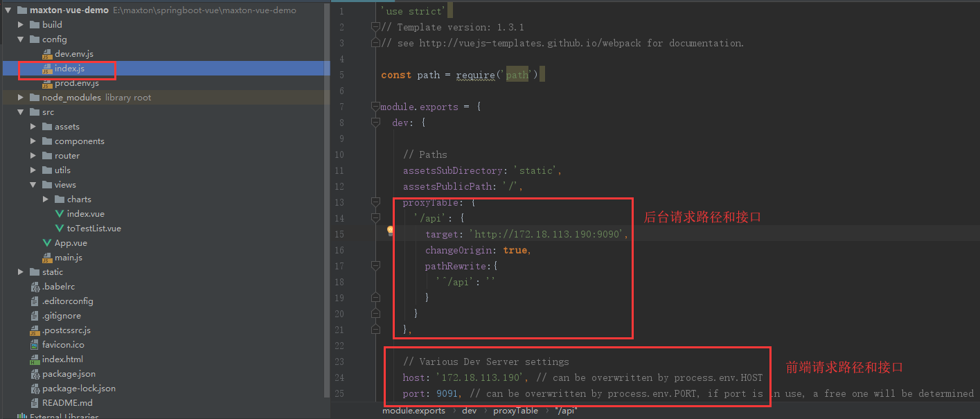
Task: Click the prod.env.js file icon
Action: (46, 83)
